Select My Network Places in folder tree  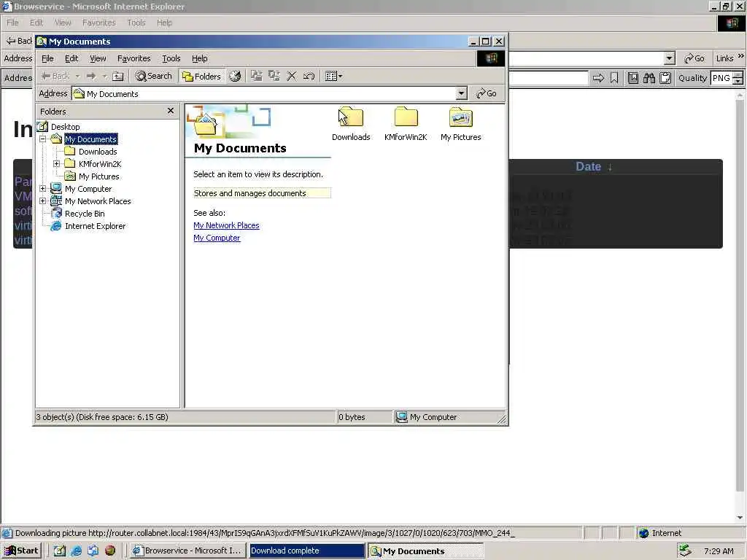[x=98, y=201]
